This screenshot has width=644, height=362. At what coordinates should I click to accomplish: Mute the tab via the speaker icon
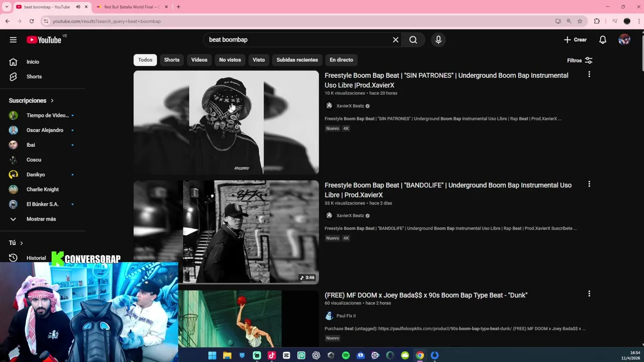tap(77, 7)
